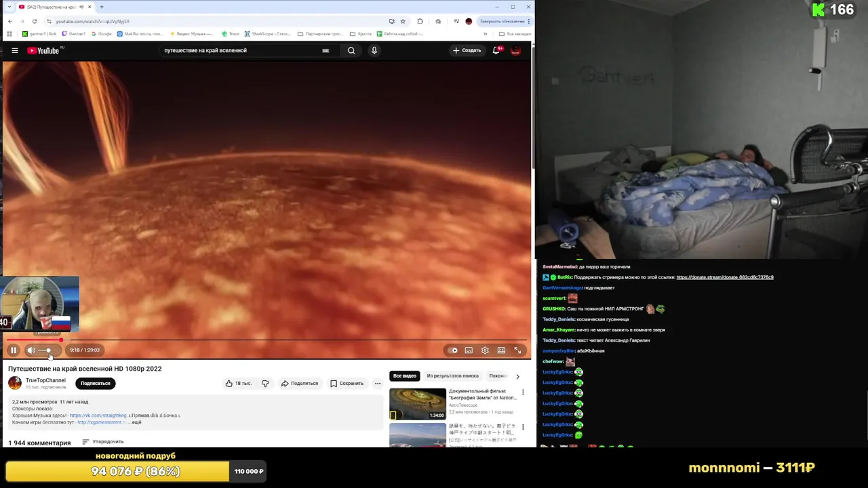Save the video with Сохранить
The image size is (868, 488).
coord(347,383)
